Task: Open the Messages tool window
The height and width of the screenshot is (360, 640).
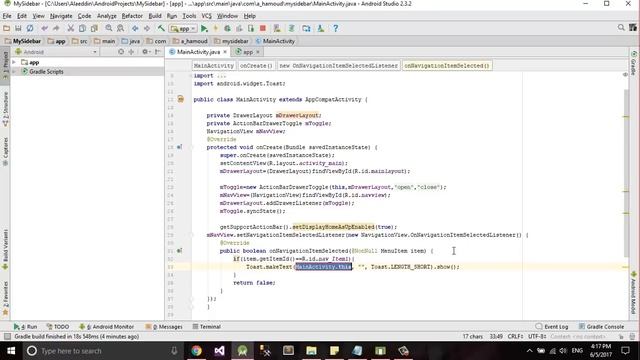Action: [x=164, y=327]
